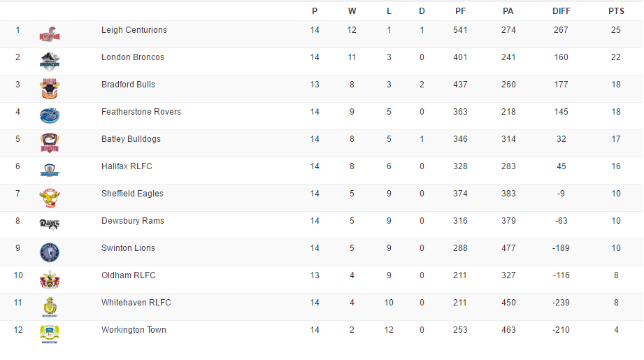644x360 pixels.
Task: Click the DIFF column header
Action: (x=561, y=11)
